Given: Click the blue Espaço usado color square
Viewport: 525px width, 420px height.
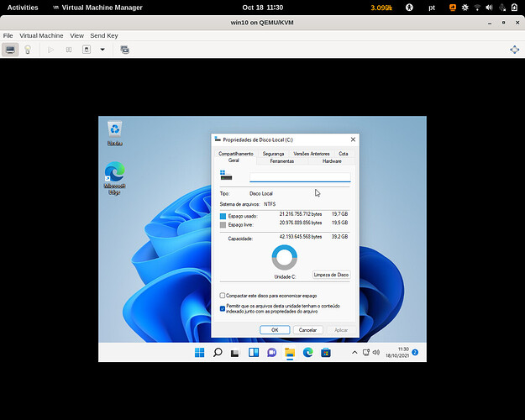Looking at the screenshot, I should [x=223, y=216].
